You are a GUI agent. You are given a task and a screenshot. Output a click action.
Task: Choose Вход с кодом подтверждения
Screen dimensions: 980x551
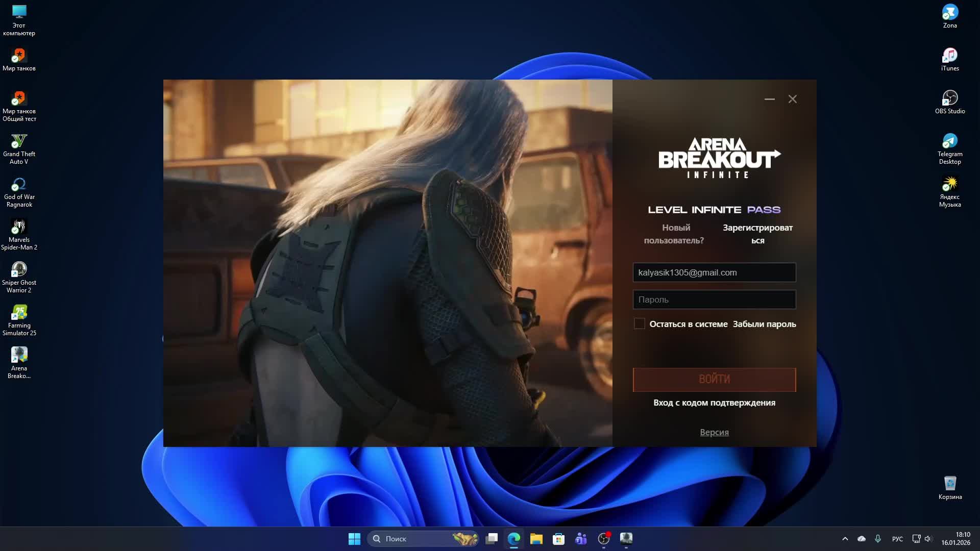pyautogui.click(x=714, y=403)
